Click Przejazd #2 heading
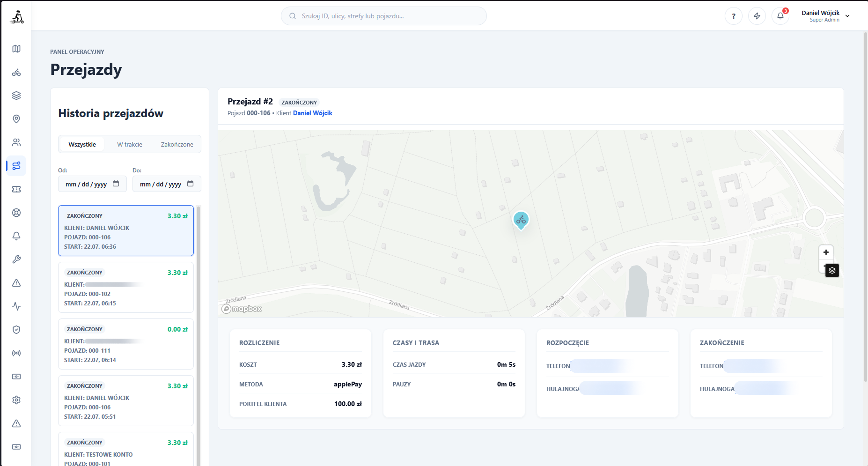The image size is (868, 466). click(x=250, y=102)
